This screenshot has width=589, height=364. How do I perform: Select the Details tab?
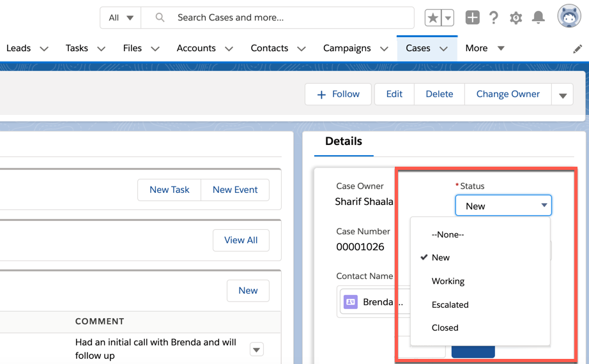[343, 142]
